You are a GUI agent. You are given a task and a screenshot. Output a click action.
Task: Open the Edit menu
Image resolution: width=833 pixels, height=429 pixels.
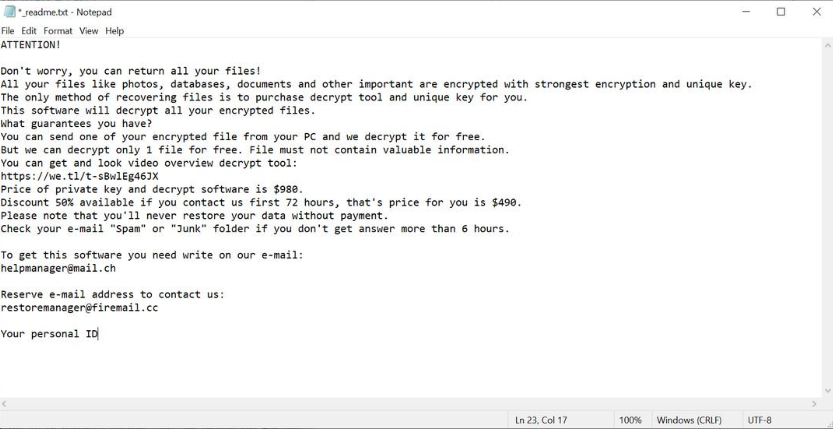[x=29, y=31]
